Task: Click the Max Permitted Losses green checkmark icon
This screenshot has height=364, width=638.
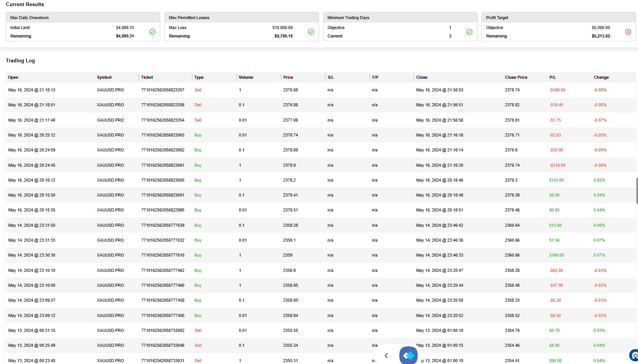Action: click(x=311, y=32)
